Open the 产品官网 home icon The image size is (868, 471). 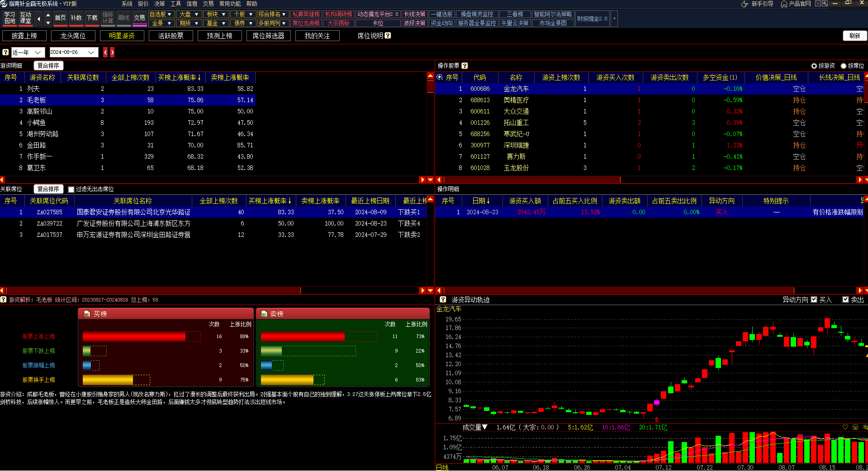point(784,4)
